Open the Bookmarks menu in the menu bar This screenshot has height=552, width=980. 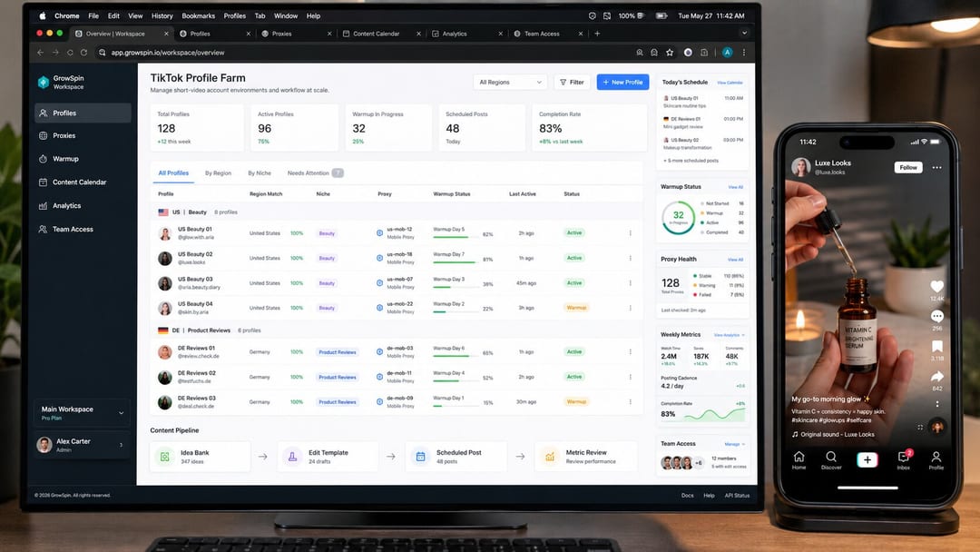click(x=198, y=15)
